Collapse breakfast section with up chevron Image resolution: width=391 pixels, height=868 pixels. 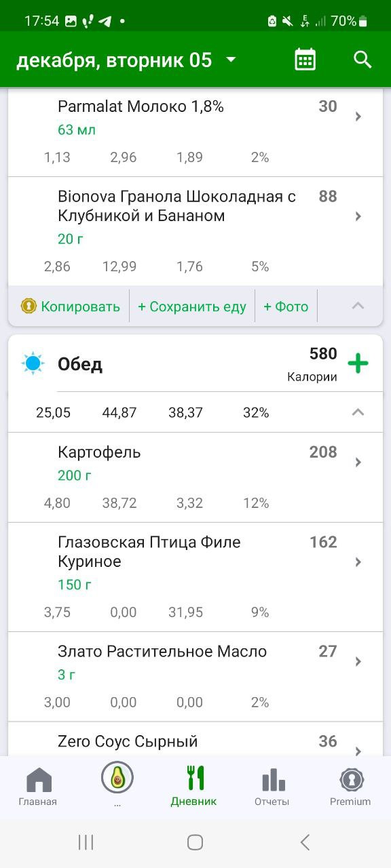point(358,306)
